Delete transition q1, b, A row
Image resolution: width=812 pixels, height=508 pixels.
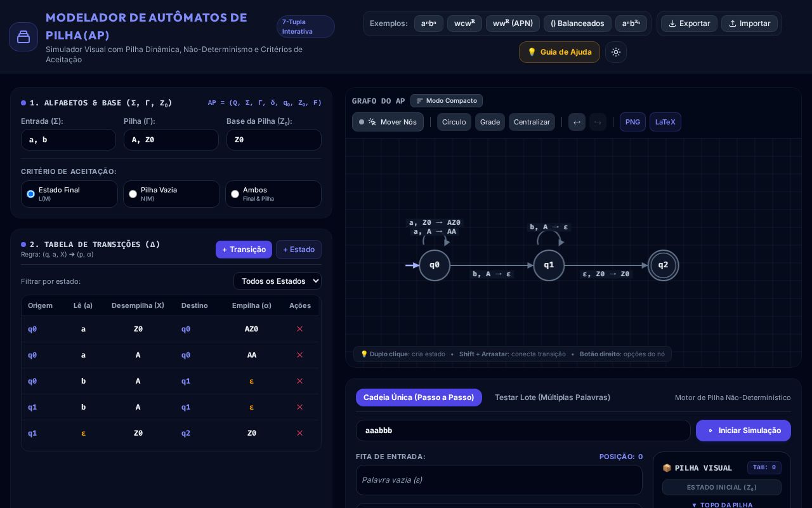[x=299, y=407]
